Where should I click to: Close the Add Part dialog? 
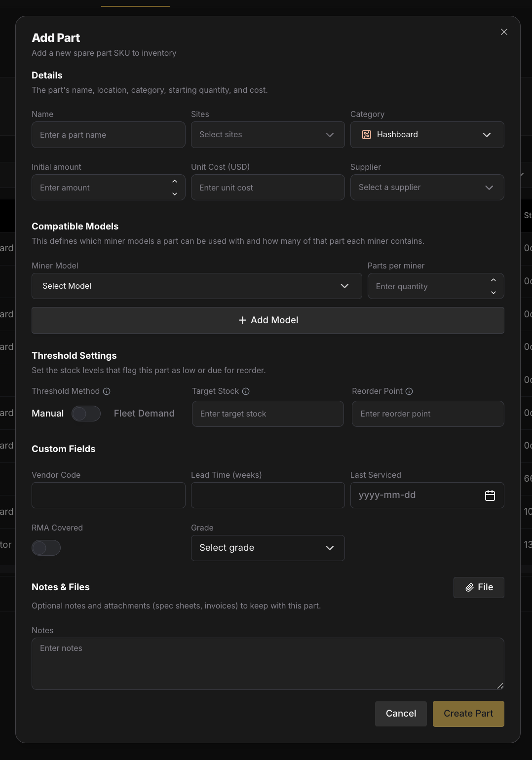coord(504,32)
